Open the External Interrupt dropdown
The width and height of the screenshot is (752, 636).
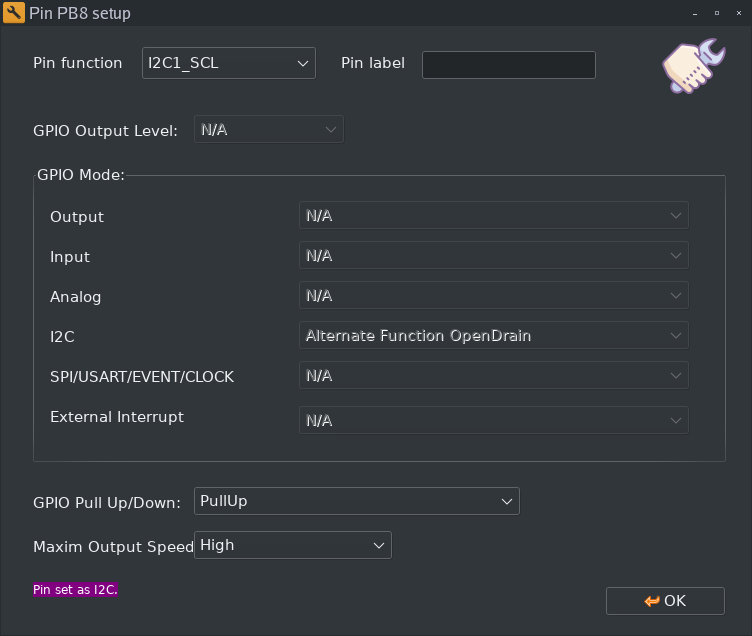click(493, 420)
